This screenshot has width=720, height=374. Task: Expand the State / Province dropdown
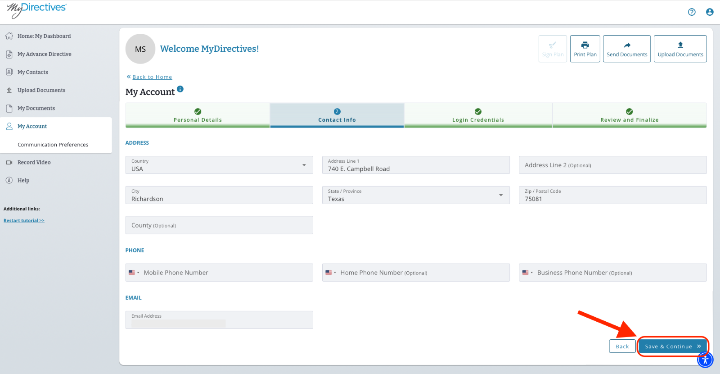[x=416, y=195]
